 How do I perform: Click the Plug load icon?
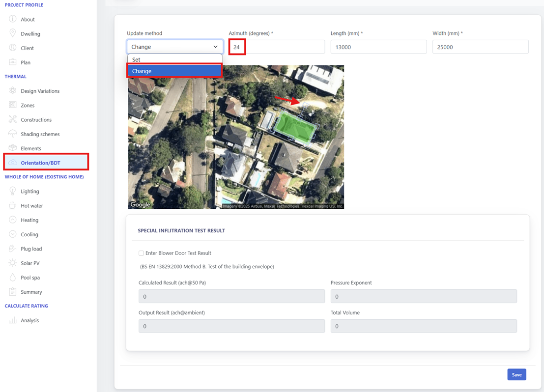12,249
